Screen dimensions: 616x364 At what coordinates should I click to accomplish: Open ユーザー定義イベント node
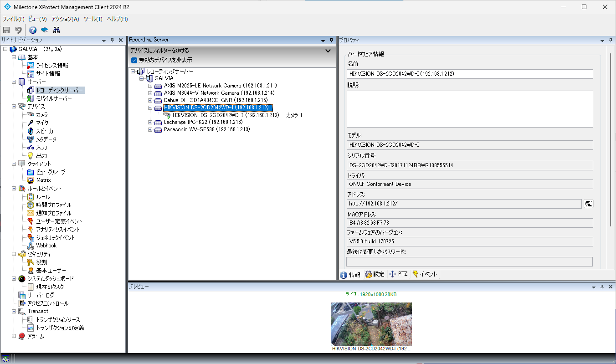[x=59, y=221]
